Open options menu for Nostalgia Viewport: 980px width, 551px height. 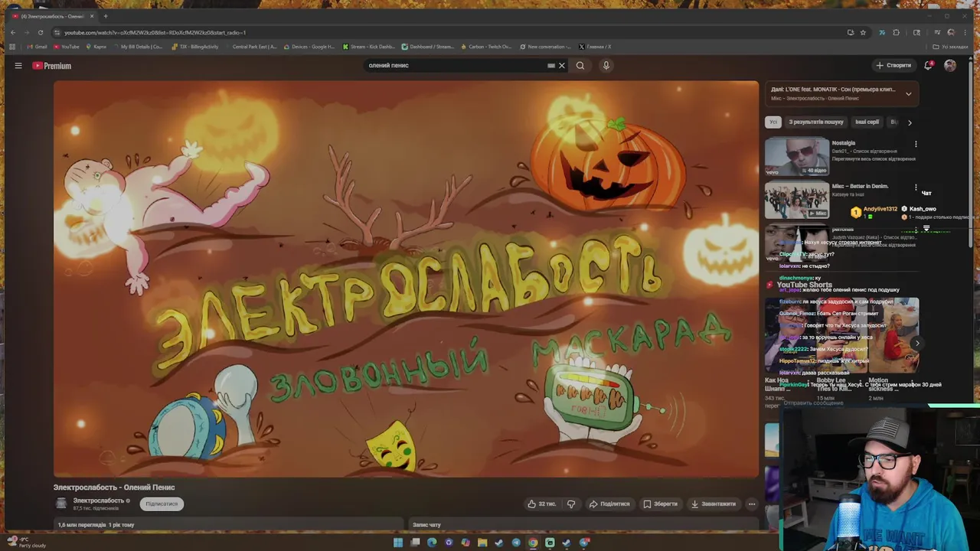(916, 144)
